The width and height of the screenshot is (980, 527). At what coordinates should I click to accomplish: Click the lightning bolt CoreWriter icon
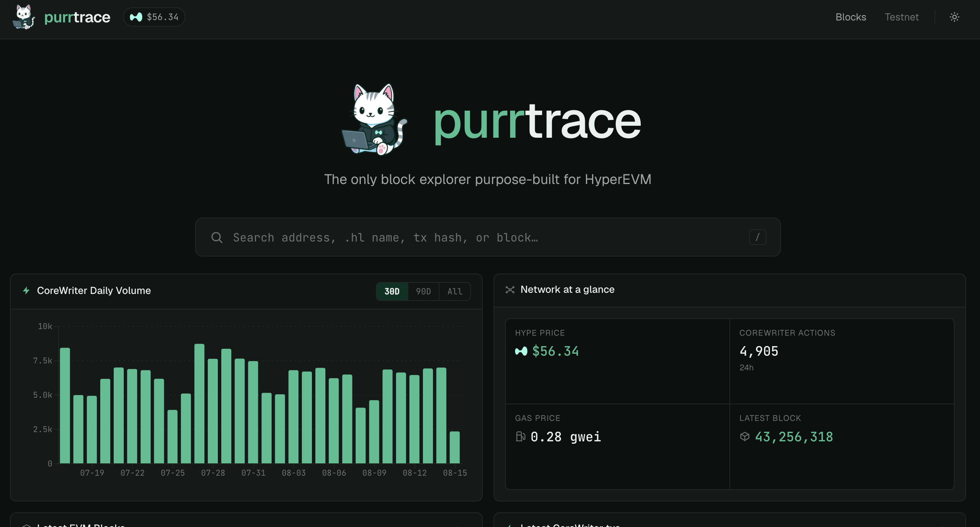(x=26, y=291)
